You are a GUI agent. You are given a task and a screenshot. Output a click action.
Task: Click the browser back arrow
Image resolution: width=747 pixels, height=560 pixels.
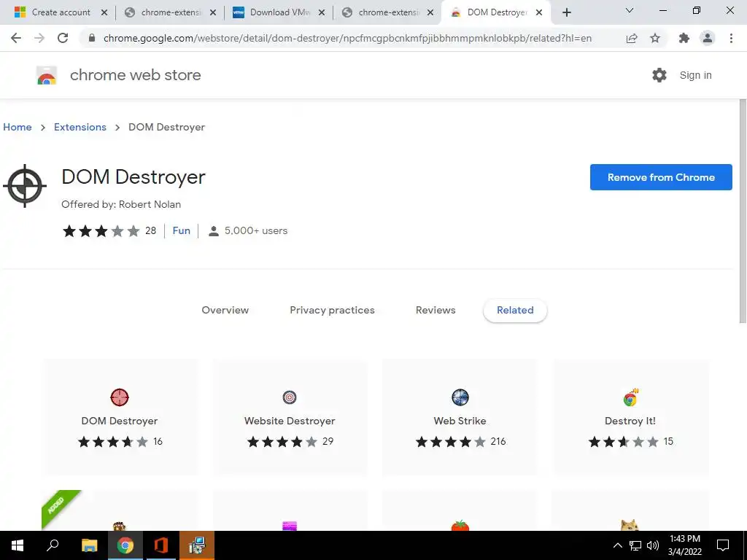coord(16,38)
